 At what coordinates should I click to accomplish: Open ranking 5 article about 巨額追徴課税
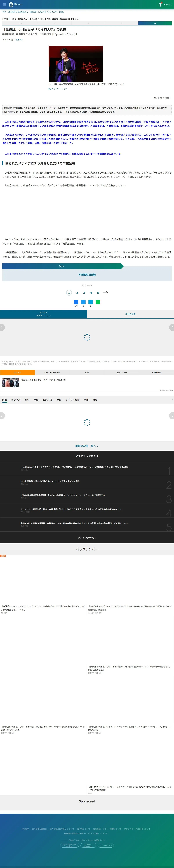(74, 523)
